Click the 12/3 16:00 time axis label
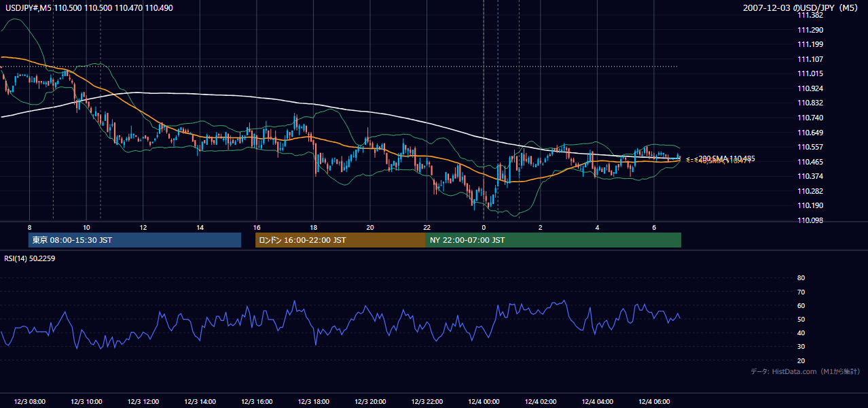Screen dimensions: 868x408 click(256, 401)
